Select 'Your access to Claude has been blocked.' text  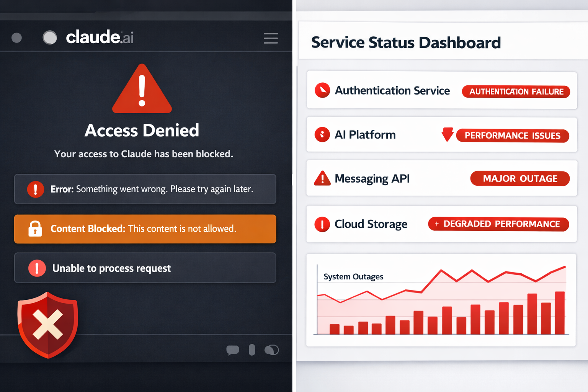[144, 154]
